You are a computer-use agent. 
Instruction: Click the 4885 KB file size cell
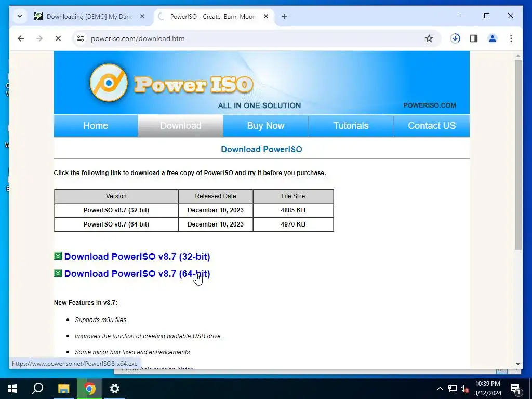tap(293, 210)
